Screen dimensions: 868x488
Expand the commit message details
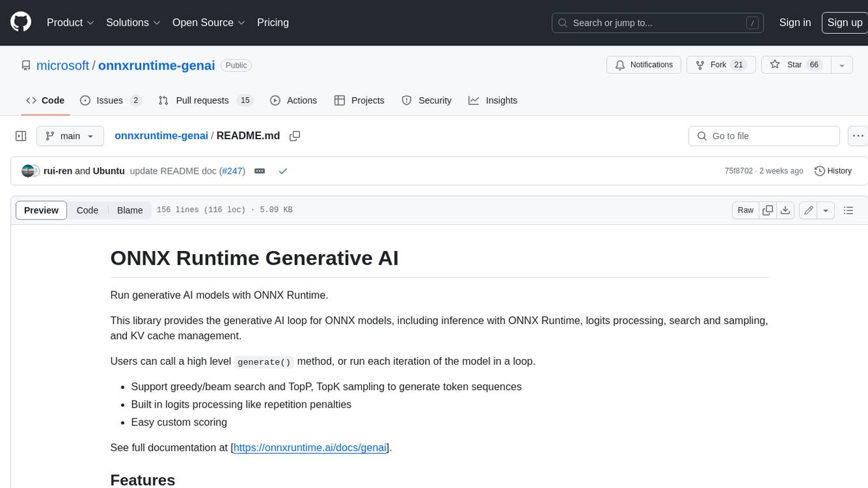(260, 171)
